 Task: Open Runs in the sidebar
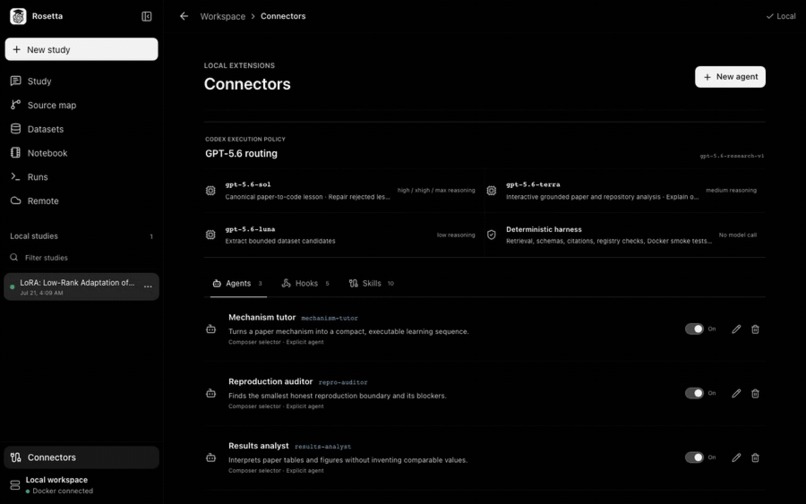(x=82, y=176)
